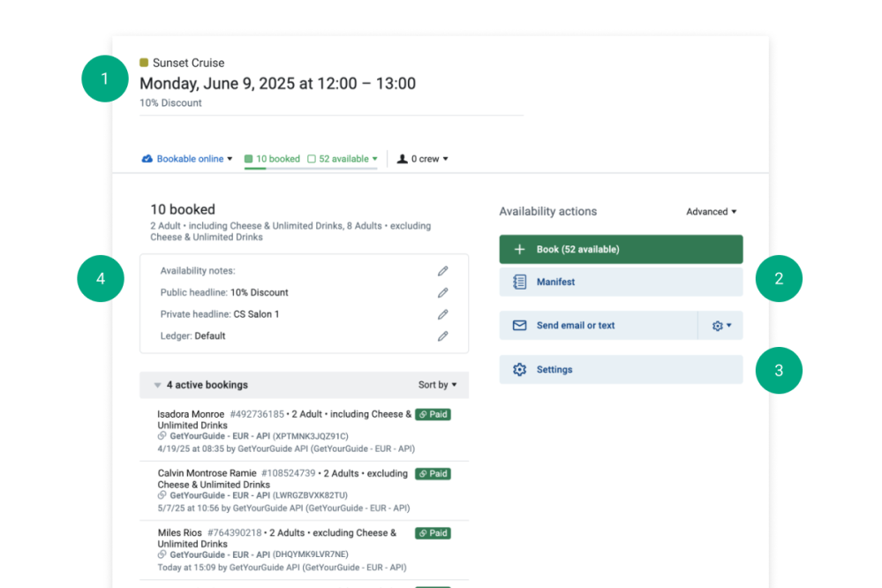The image size is (882, 588).
Task: Edit Ledger using its pencil icon
Action: (442, 335)
